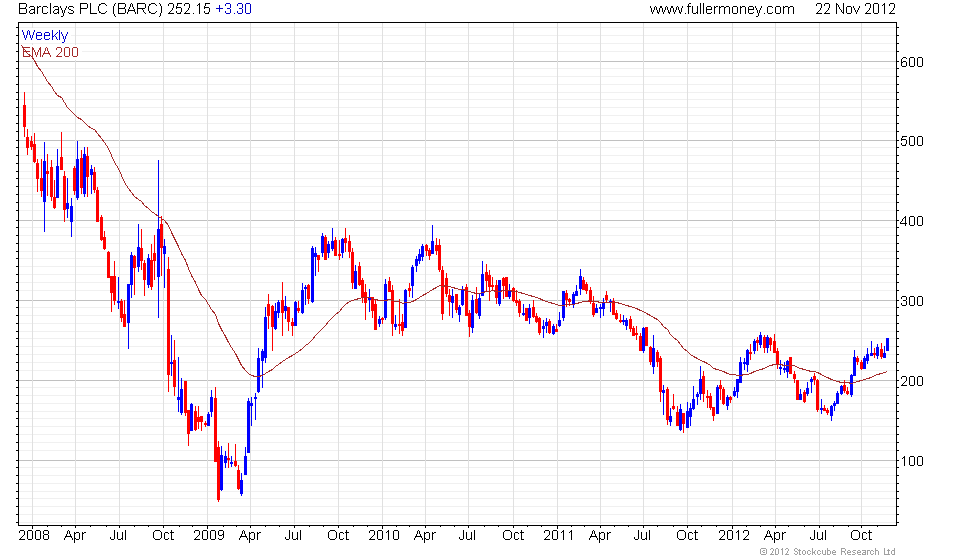This screenshot has width=980, height=560.
Task: Click the 400 price axis label
Action: coord(911,221)
